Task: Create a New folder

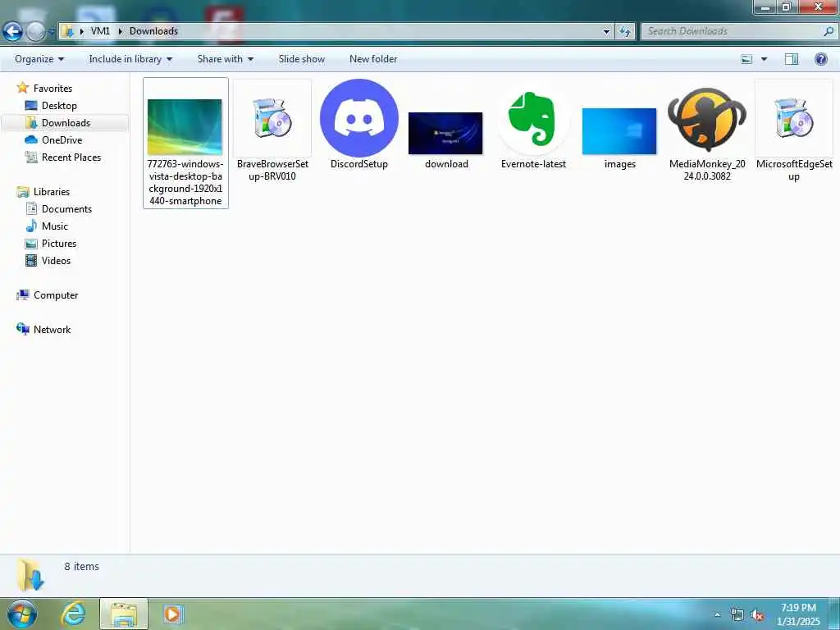Action: point(373,59)
